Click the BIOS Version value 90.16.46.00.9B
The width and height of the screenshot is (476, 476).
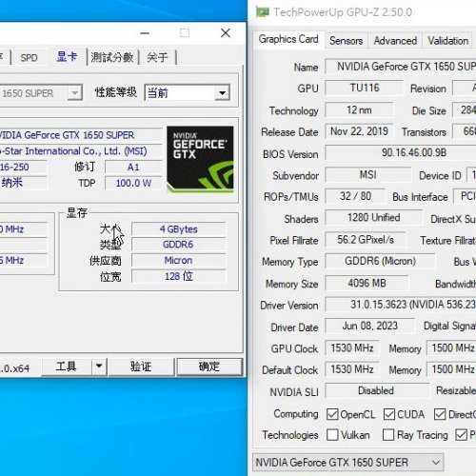pos(401,153)
